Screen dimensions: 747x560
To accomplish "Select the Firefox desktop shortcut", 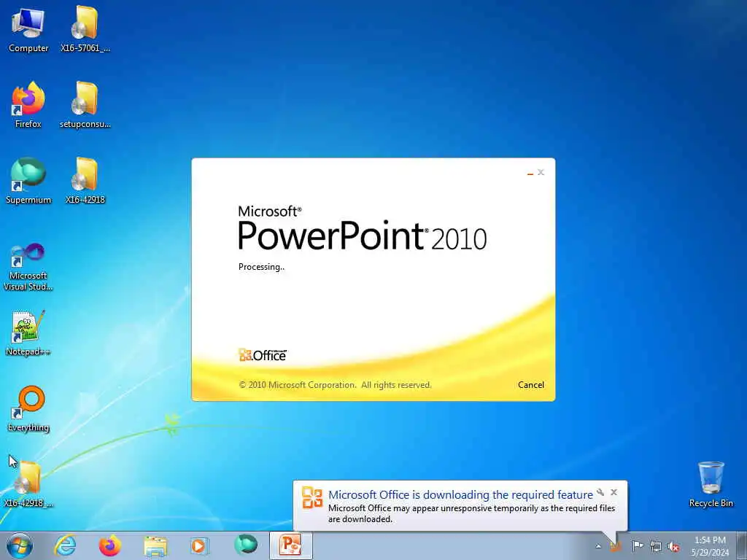I will pos(28,105).
